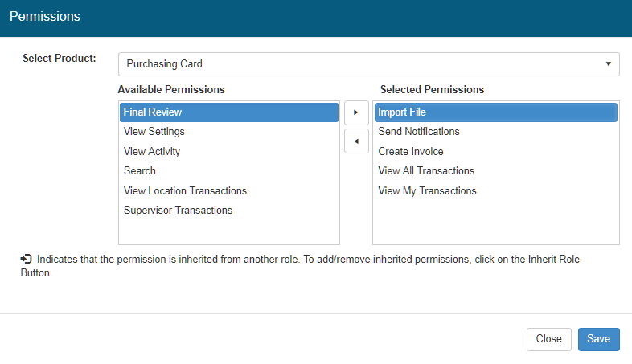Select View Activity permission

[152, 152]
